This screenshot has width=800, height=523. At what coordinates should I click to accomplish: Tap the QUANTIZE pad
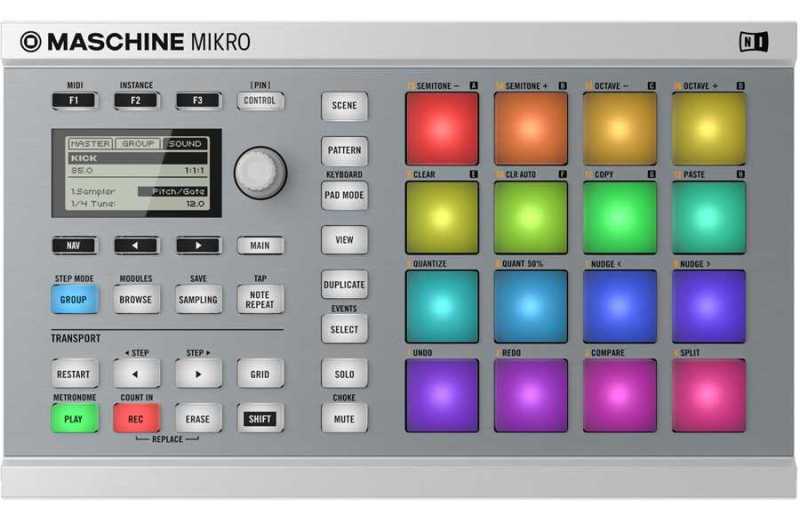tap(442, 306)
